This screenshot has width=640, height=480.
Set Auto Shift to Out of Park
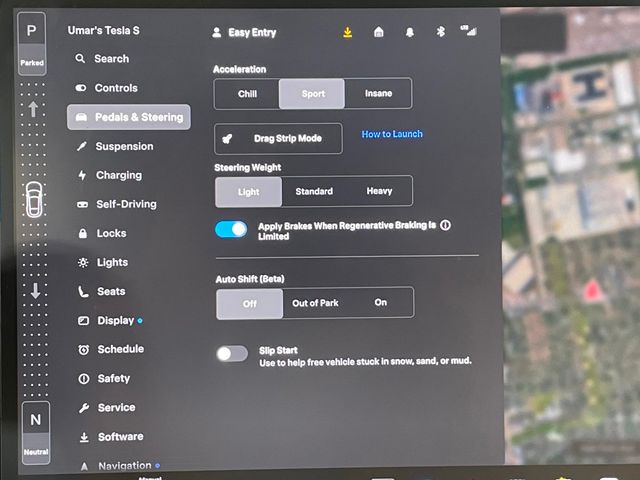pos(315,303)
